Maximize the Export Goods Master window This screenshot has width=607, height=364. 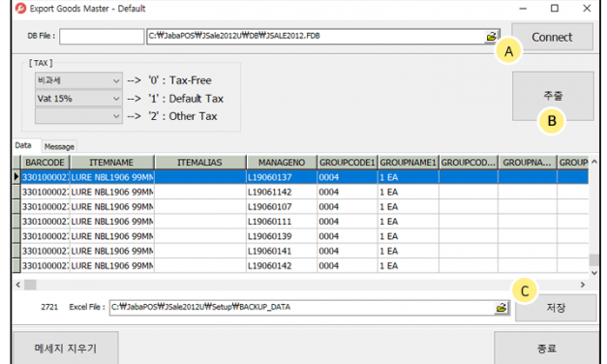click(x=555, y=8)
